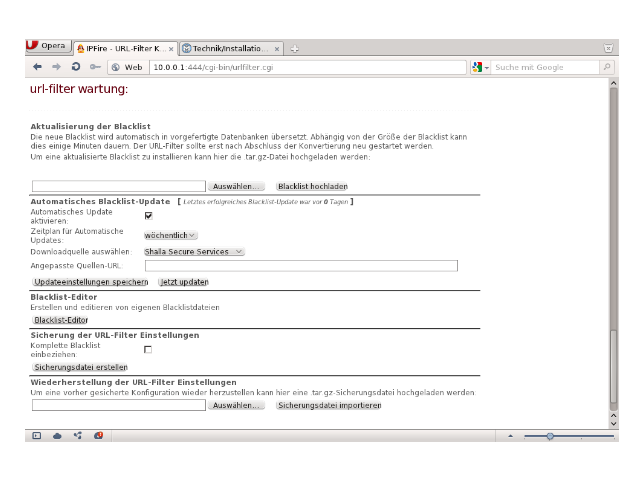Click Blacklist hochladen button
This screenshot has height=480, width=640.
pyautogui.click(x=313, y=186)
